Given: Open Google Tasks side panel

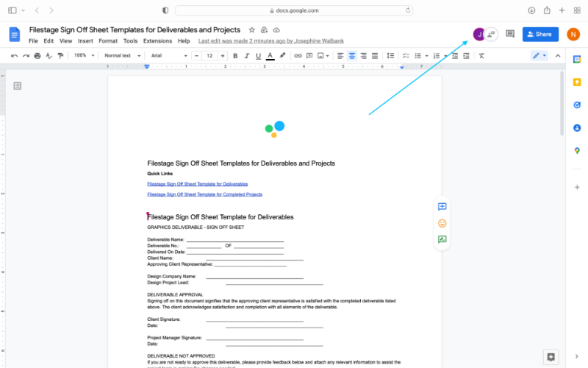Looking at the screenshot, I should pyautogui.click(x=577, y=105).
